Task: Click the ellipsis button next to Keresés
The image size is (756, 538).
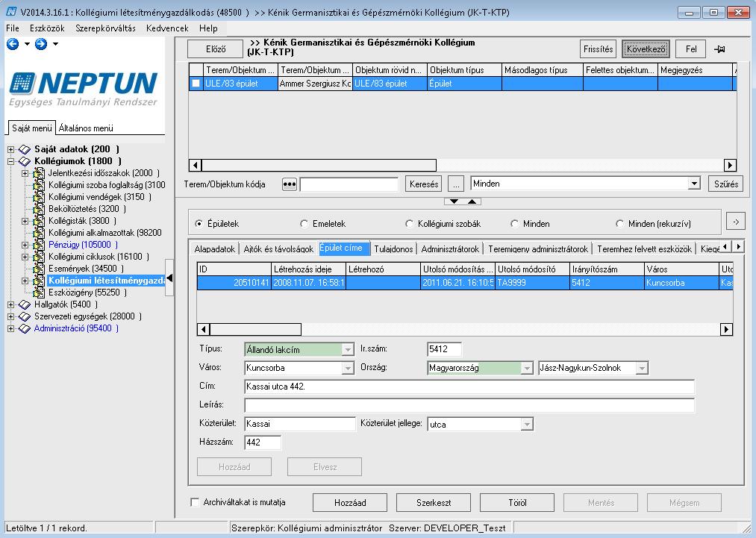Action: point(456,184)
